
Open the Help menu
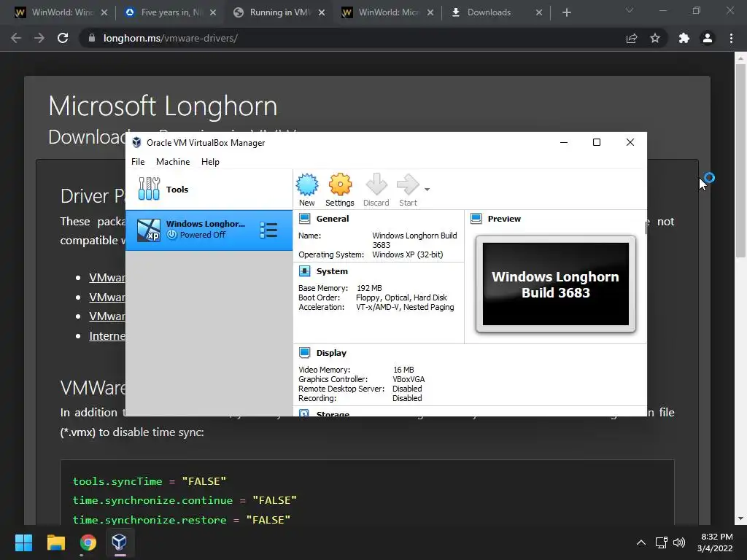click(210, 162)
